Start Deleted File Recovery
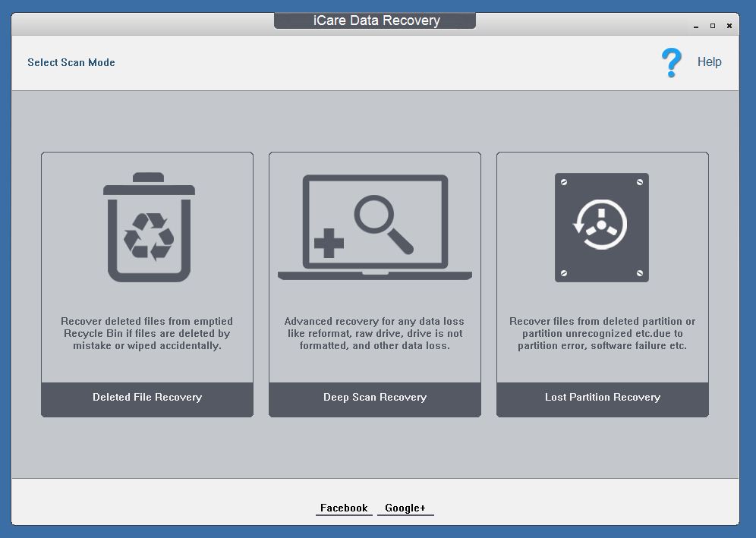This screenshot has height=538, width=756. [x=147, y=400]
